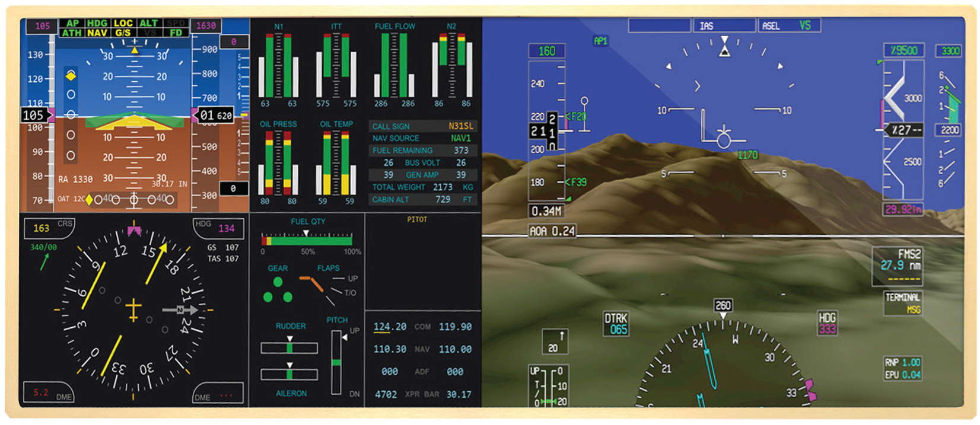Viewport: 980px width, 425px height.
Task: Click the FUEL QTY gauge bar
Action: pyautogui.click(x=307, y=241)
